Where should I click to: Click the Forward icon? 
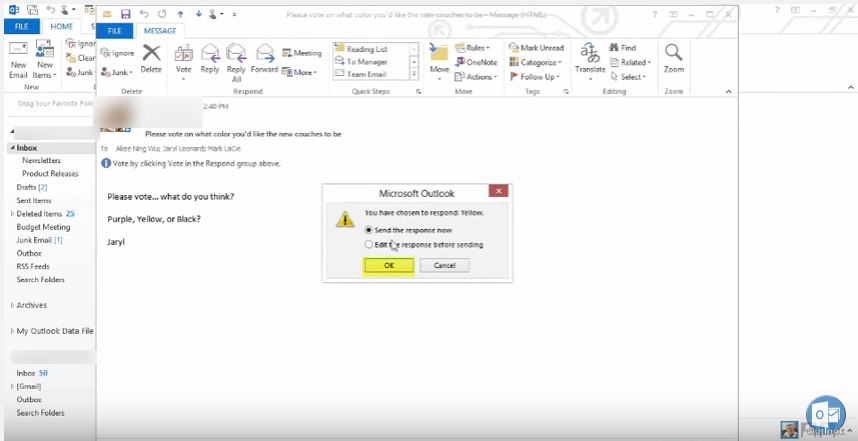265,59
